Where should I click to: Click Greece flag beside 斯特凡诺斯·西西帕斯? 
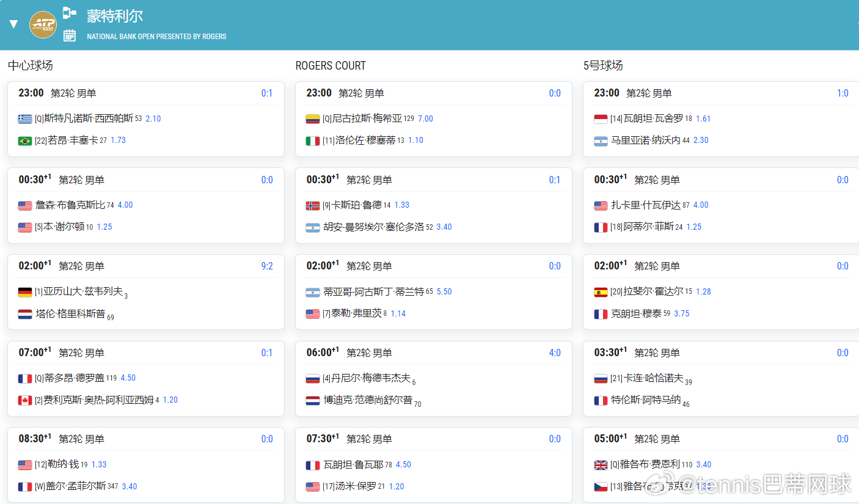[x=25, y=119]
